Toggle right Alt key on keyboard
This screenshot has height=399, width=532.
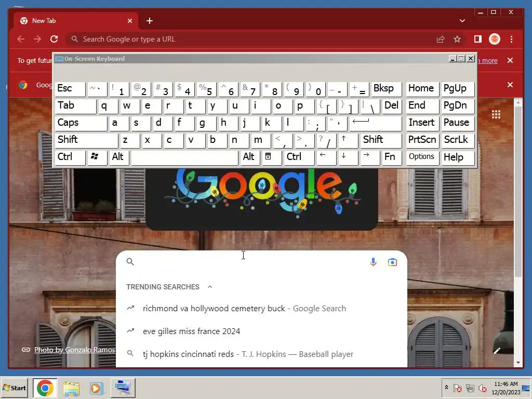250,157
